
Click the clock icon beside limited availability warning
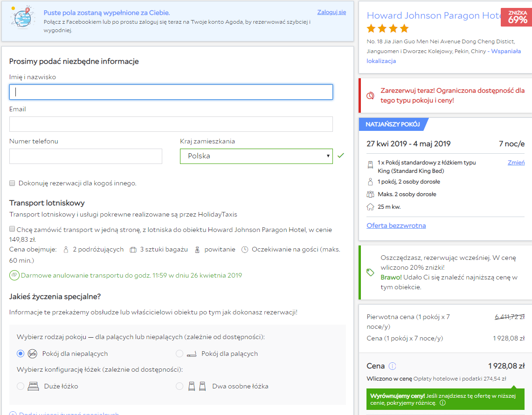(x=370, y=95)
